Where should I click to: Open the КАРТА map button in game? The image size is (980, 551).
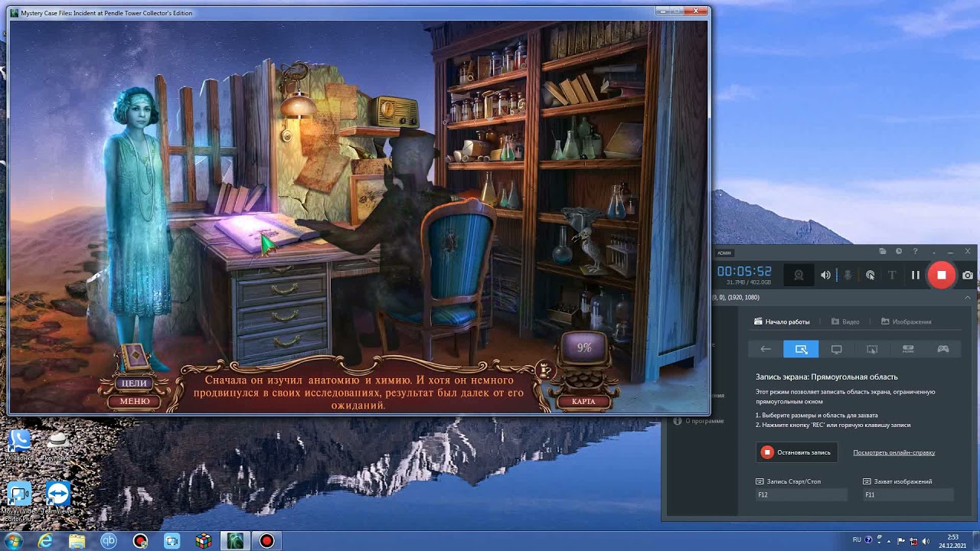583,401
